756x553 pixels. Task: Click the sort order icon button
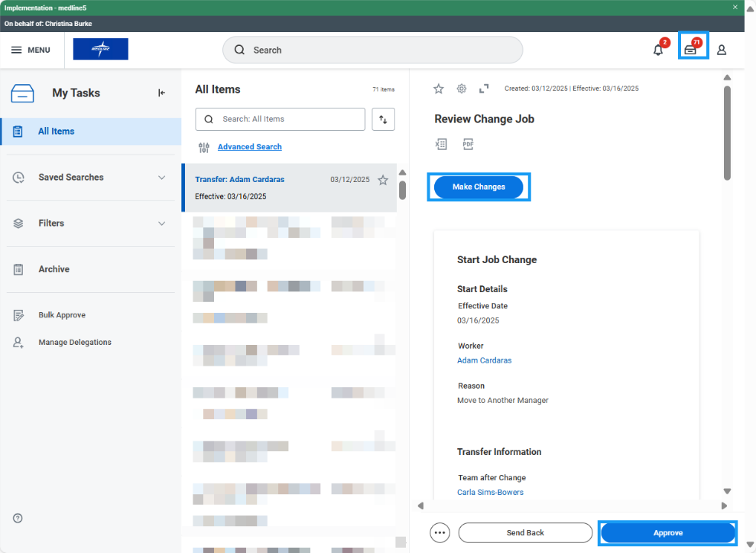[384, 119]
